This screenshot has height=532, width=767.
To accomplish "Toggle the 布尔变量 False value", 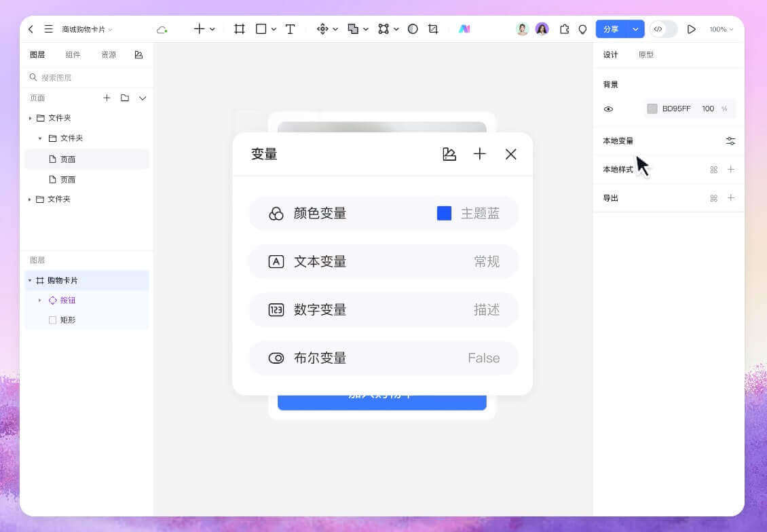I will pos(483,358).
